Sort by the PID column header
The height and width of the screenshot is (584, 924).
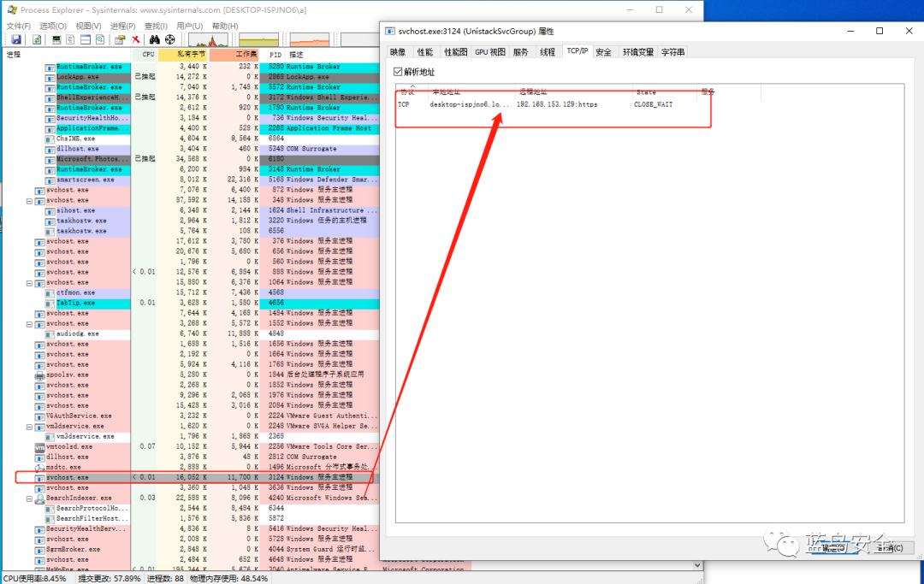pos(274,54)
